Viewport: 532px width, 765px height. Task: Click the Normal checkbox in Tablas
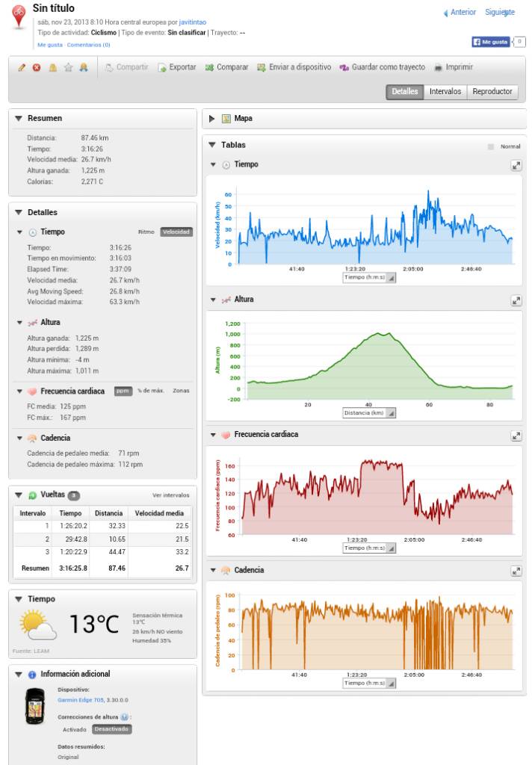tap(491, 146)
